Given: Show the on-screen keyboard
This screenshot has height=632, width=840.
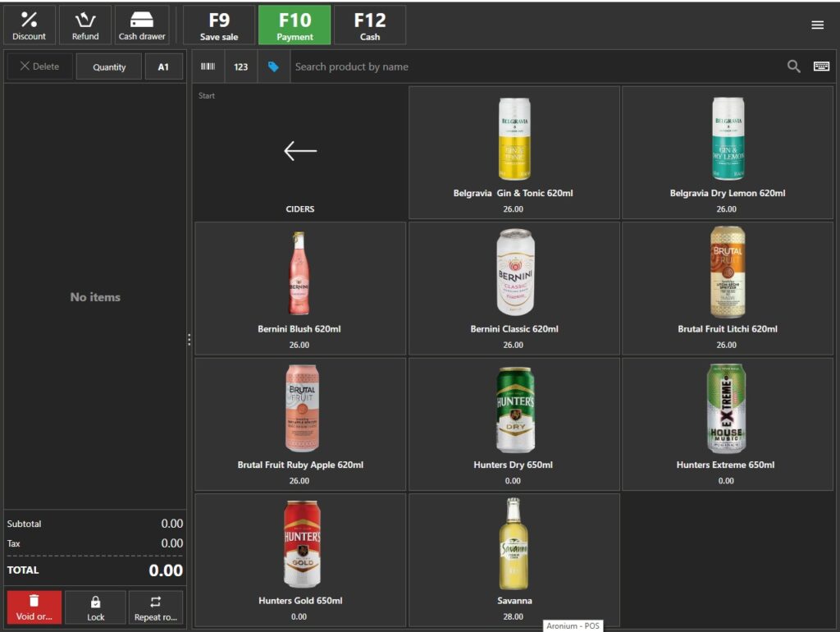Looking at the screenshot, I should click(821, 66).
